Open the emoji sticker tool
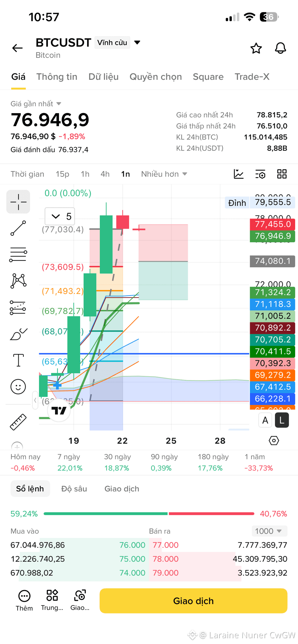 coord(18,387)
